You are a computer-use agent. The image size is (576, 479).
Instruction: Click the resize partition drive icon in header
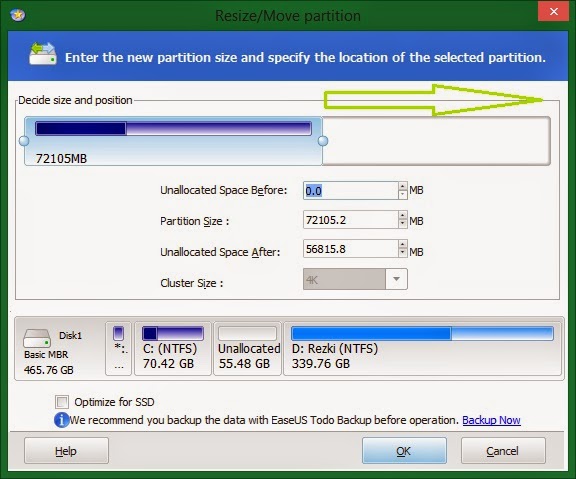point(43,54)
